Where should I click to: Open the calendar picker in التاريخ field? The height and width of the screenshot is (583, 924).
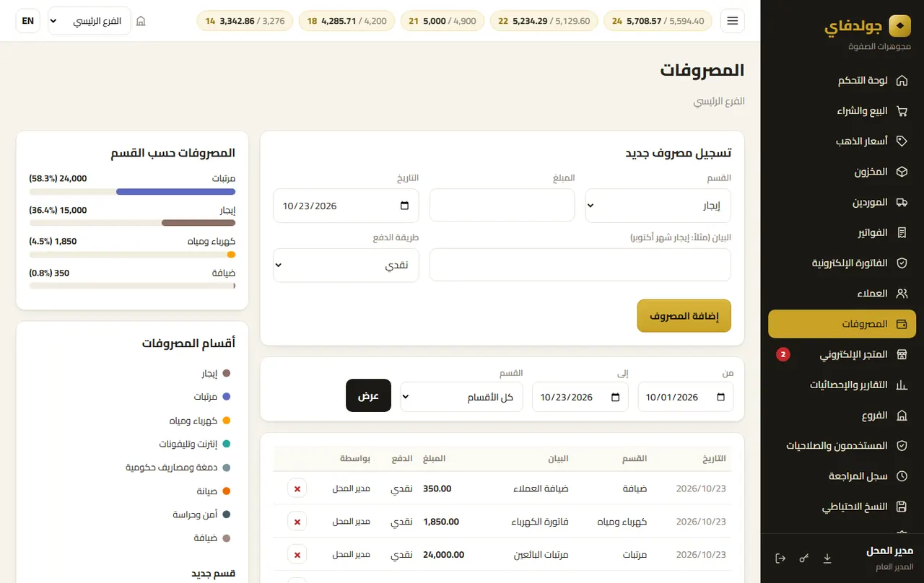pyautogui.click(x=404, y=206)
